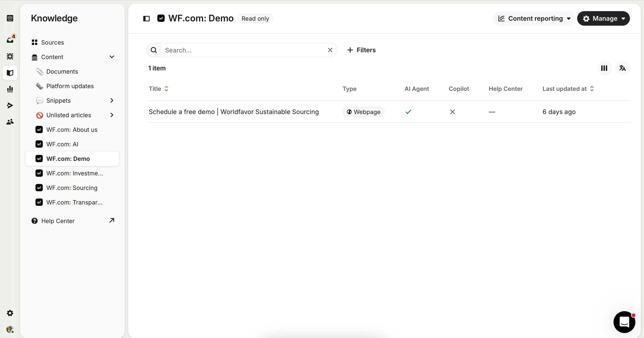Open the Contacts people icon
This screenshot has width=644, height=338.
coord(10,122)
